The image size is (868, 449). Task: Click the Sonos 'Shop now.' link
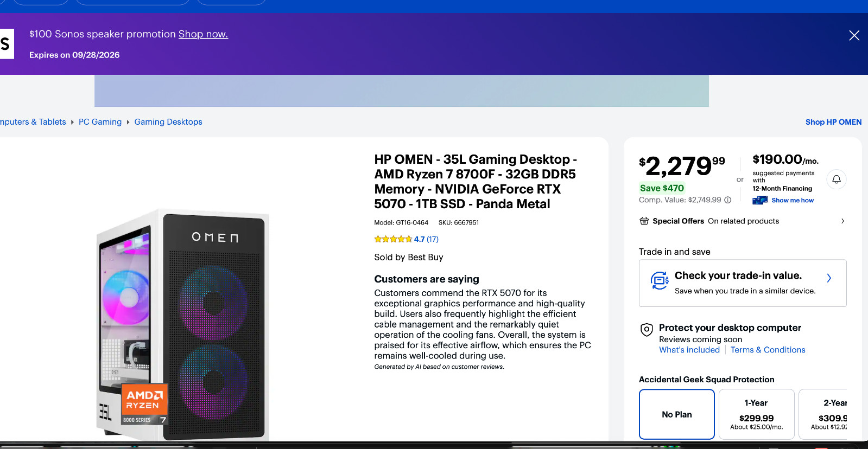(x=203, y=34)
